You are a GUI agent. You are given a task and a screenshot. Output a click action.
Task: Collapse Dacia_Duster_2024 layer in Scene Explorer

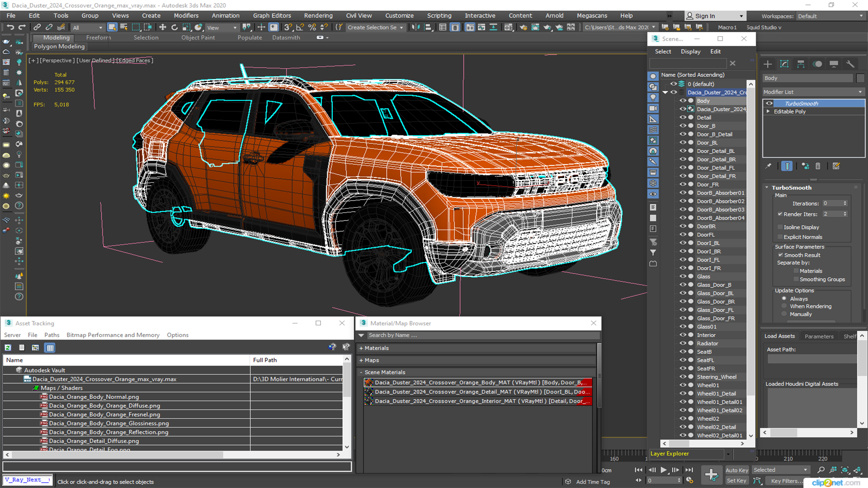[665, 92]
